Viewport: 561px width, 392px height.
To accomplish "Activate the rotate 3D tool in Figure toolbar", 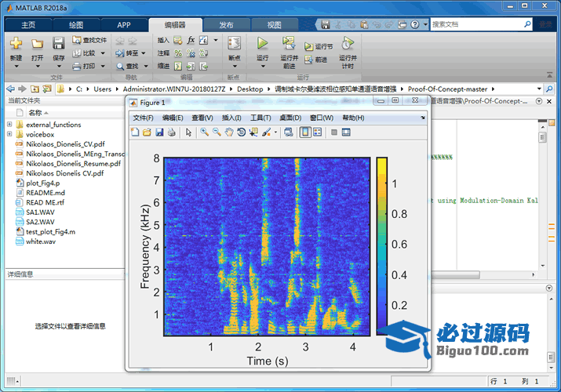I will [241, 132].
